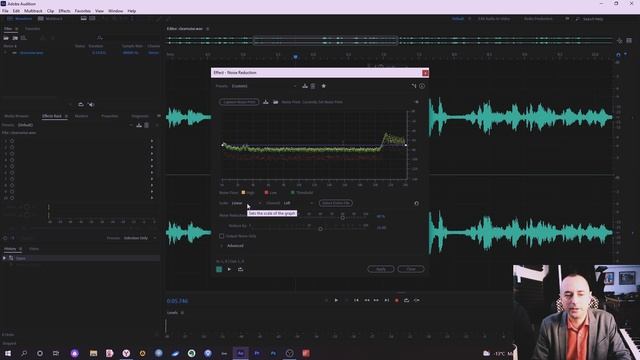Open channel map editor icon in dialog
Image resolution: width=640 pixels, height=360 pixels.
pos(414,86)
